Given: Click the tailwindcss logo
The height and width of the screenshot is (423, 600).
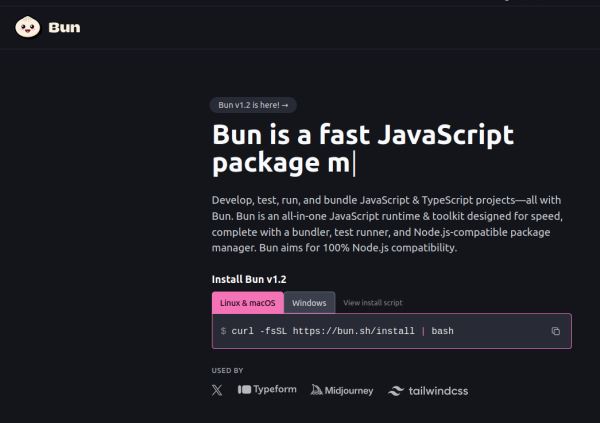Looking at the screenshot, I should tap(428, 391).
